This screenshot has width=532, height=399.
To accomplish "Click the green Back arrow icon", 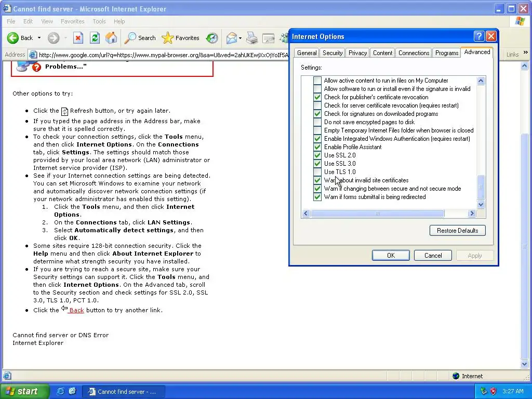I will (13, 37).
